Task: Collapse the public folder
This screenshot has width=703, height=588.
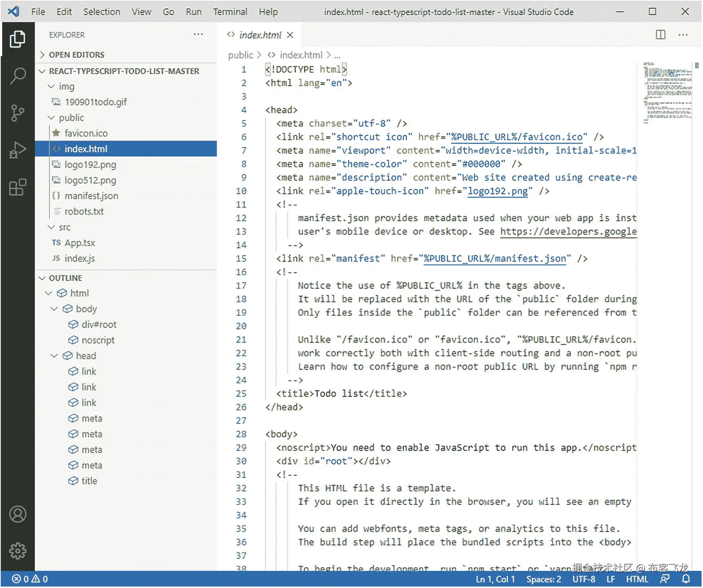Action: click(126, 118)
